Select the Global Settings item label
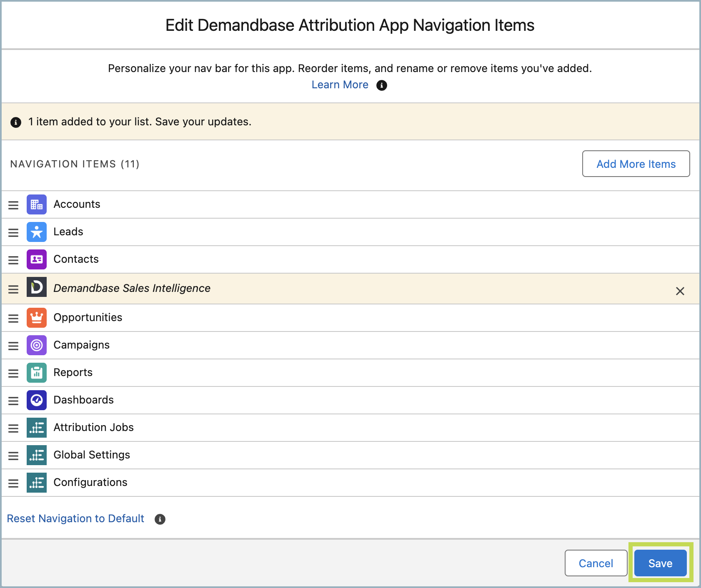The height and width of the screenshot is (588, 701). 92,455
